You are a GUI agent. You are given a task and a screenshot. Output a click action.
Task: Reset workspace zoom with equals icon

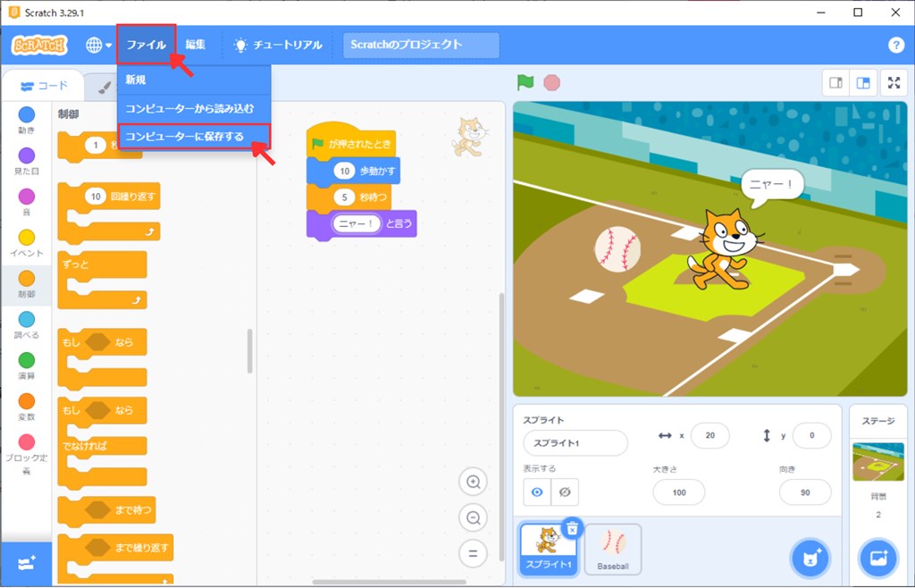pos(474,553)
